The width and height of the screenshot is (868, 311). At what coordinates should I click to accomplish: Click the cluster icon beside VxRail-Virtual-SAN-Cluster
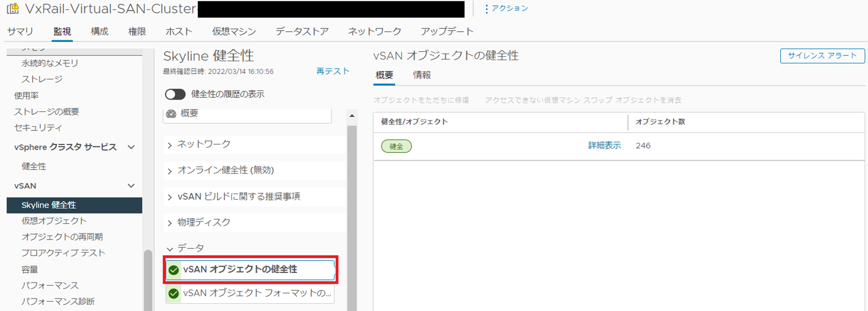coord(13,8)
